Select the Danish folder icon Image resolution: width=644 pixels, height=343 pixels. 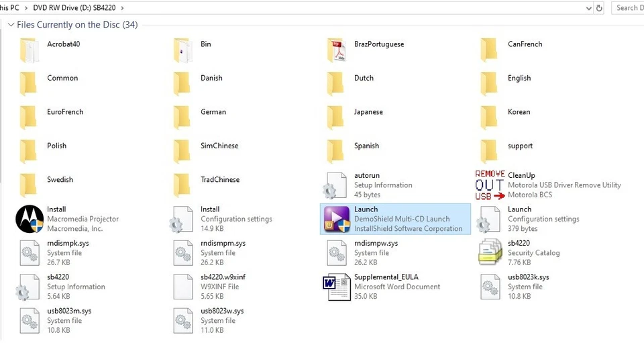coord(182,83)
